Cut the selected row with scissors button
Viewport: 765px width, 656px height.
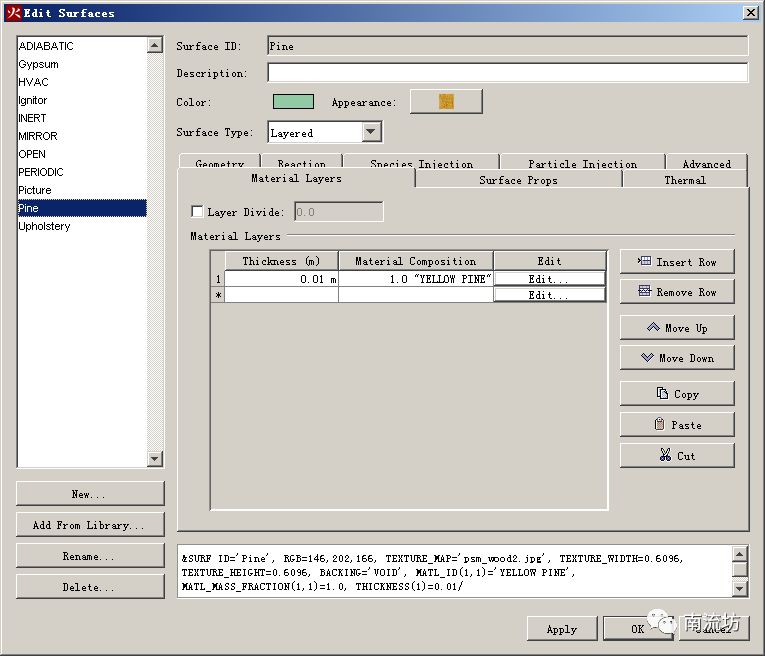click(x=677, y=456)
